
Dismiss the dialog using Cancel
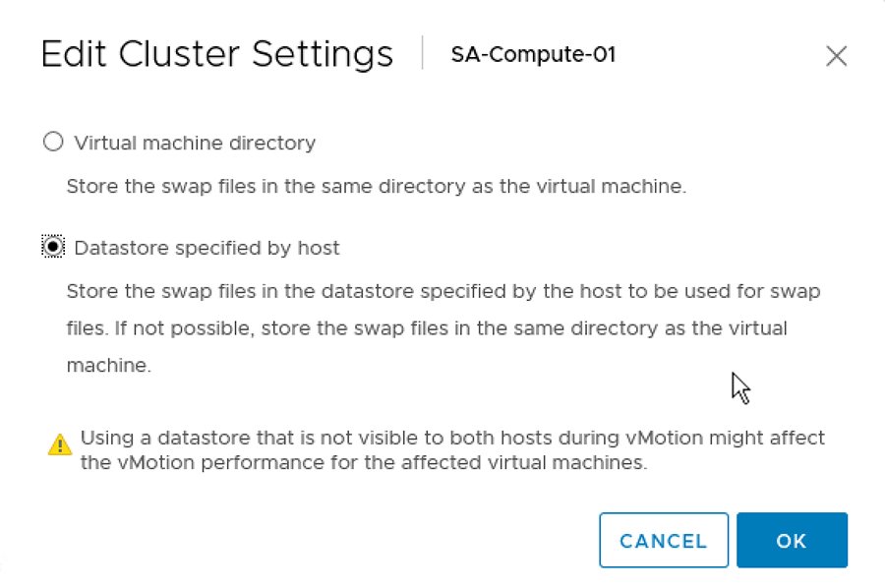(x=664, y=540)
